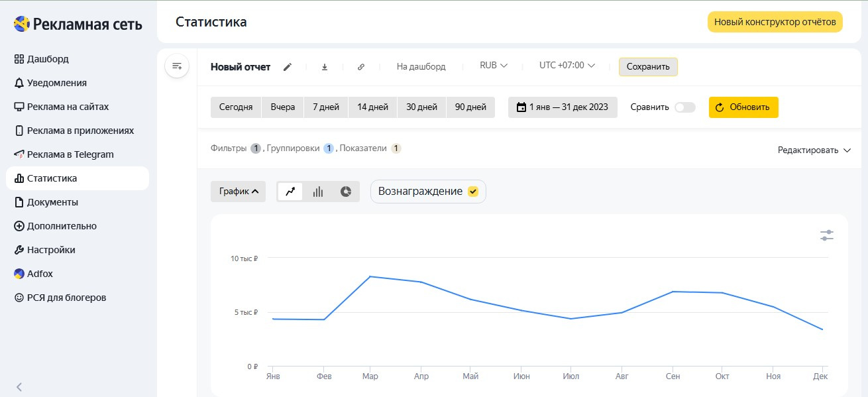Click the pencil icon to rename report
The width and height of the screenshot is (868, 397).
coord(288,67)
